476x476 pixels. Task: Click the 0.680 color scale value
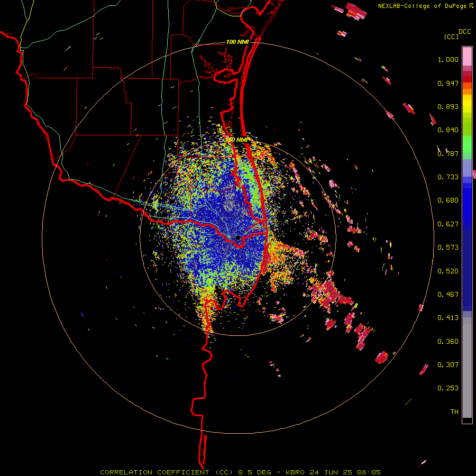448,200
